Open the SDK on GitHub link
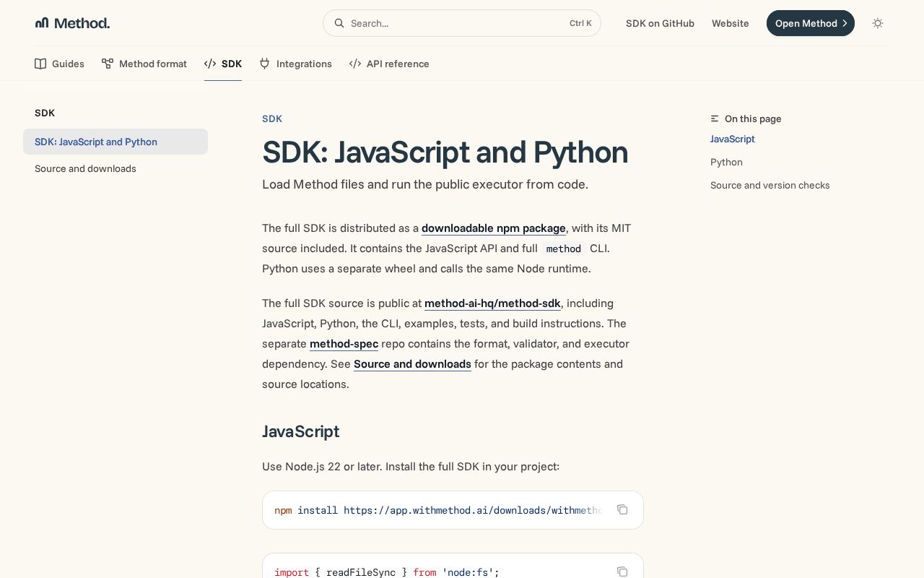The image size is (924, 578). tap(660, 23)
